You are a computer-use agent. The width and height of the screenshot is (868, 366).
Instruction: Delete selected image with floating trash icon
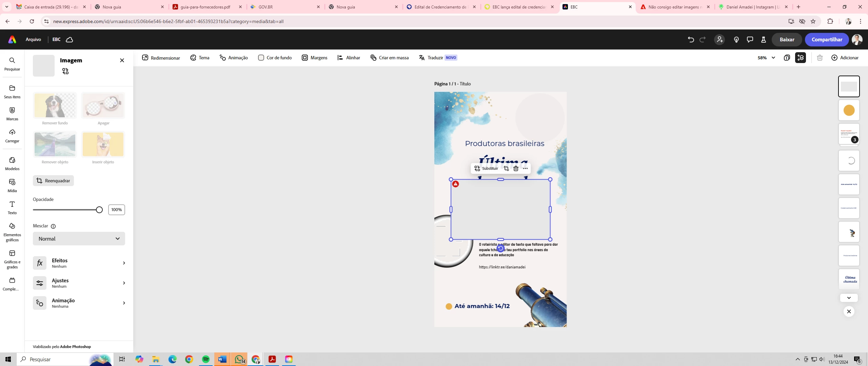516,168
